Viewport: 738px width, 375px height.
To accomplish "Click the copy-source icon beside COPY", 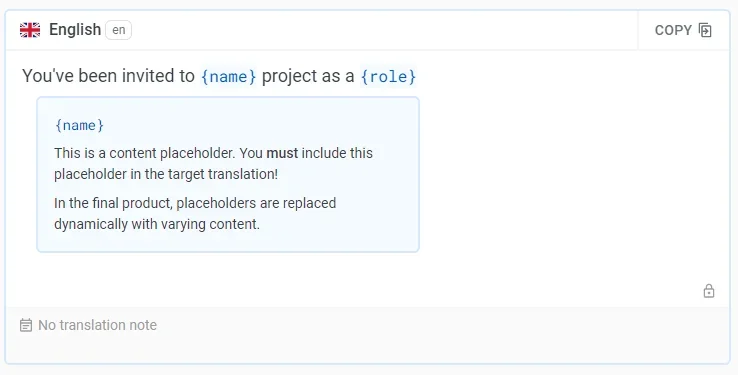I will (x=705, y=30).
